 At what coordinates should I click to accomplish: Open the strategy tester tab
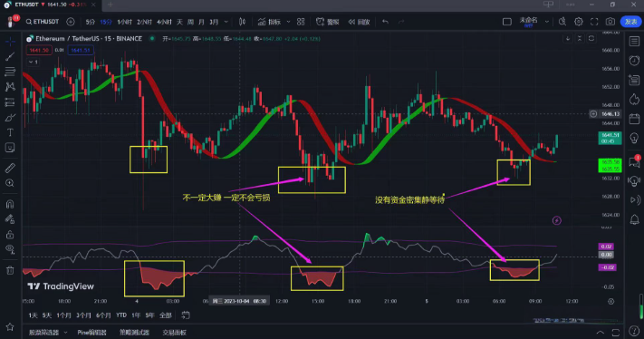pyautogui.click(x=134, y=333)
